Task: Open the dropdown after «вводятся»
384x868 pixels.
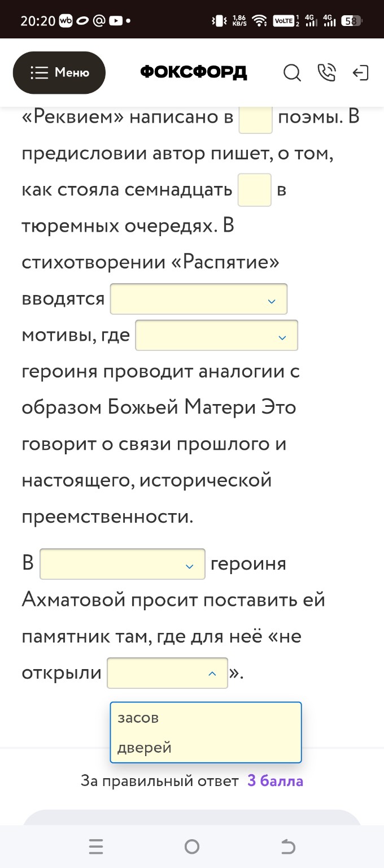Action: click(198, 298)
